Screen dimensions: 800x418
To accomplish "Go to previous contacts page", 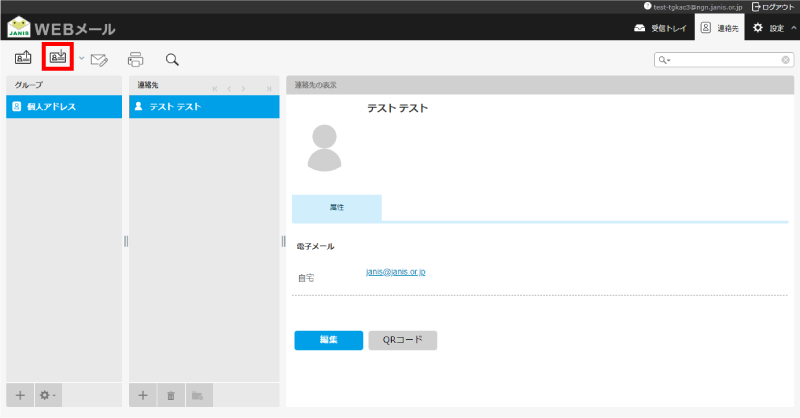I will click(x=229, y=89).
